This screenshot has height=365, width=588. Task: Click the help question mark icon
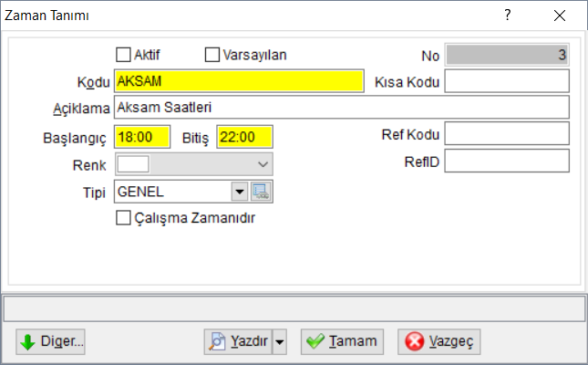pyautogui.click(x=508, y=15)
